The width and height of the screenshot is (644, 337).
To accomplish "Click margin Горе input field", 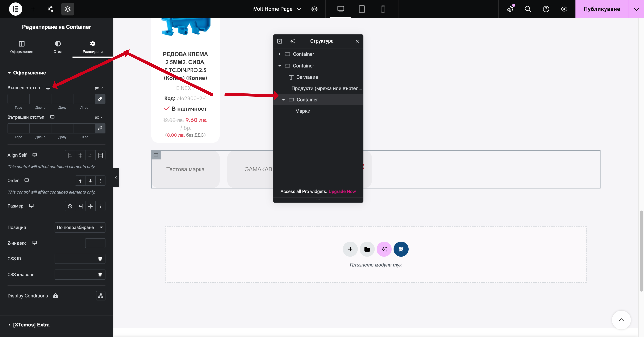I will [18, 99].
